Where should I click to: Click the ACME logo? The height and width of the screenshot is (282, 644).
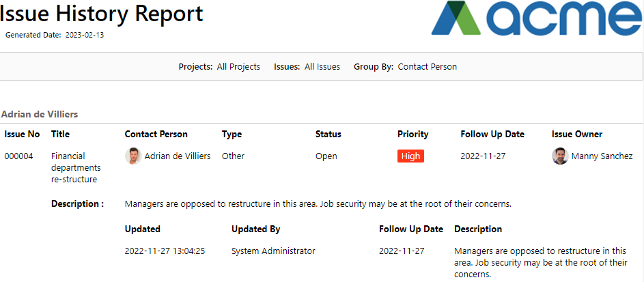click(537, 18)
